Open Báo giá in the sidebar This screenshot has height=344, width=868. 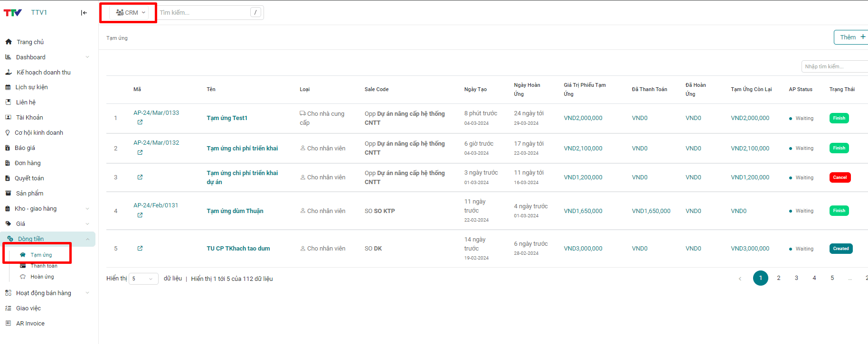[25, 148]
